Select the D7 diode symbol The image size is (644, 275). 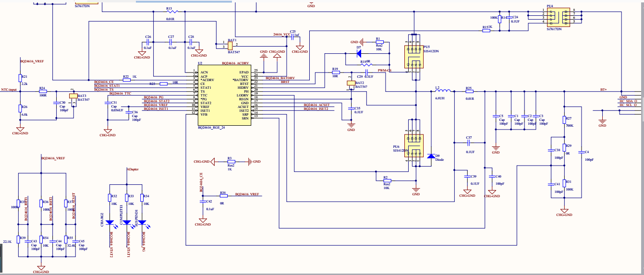click(359, 53)
